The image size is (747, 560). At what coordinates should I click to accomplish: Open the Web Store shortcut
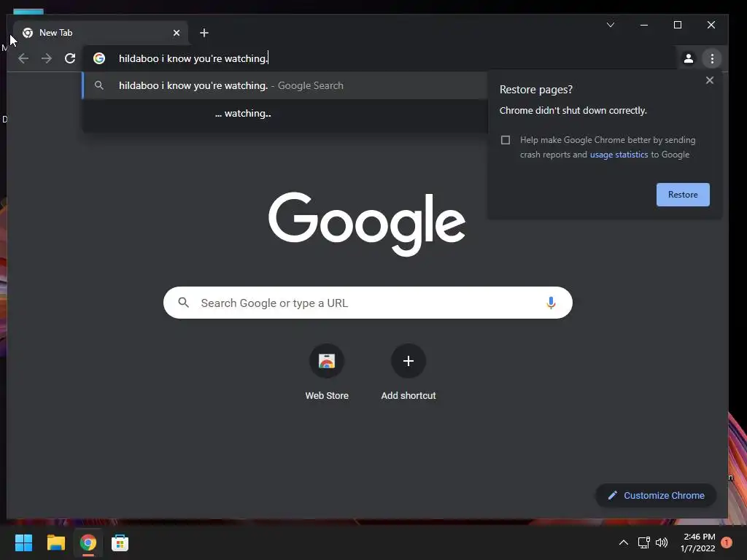[x=327, y=373]
